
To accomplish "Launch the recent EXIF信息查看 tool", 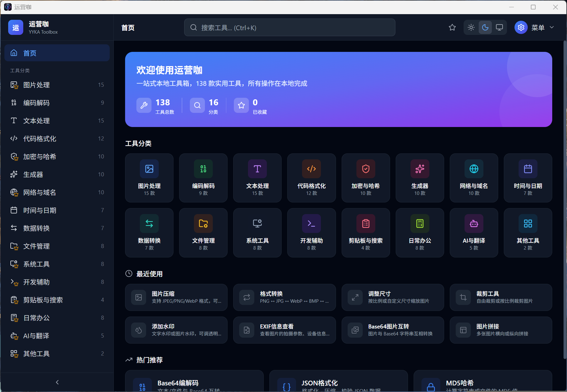I will click(284, 330).
